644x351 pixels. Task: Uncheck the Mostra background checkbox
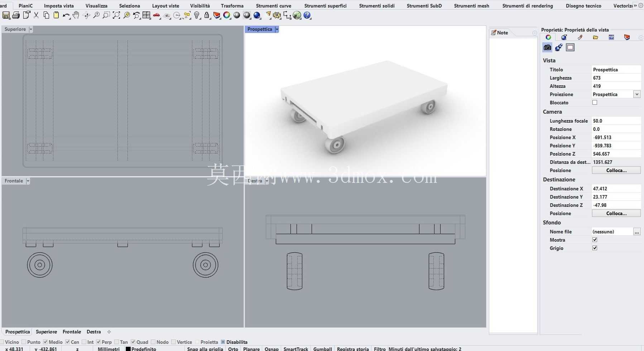[x=595, y=240]
